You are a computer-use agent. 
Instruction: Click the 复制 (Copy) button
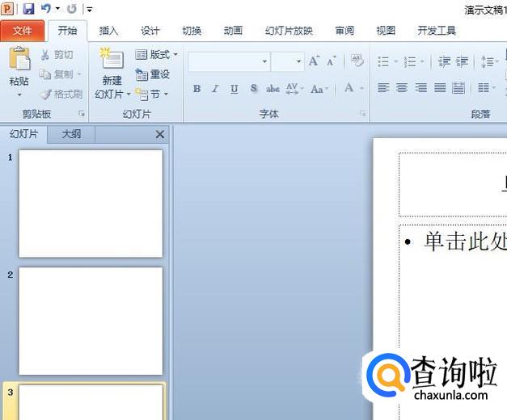(56, 74)
